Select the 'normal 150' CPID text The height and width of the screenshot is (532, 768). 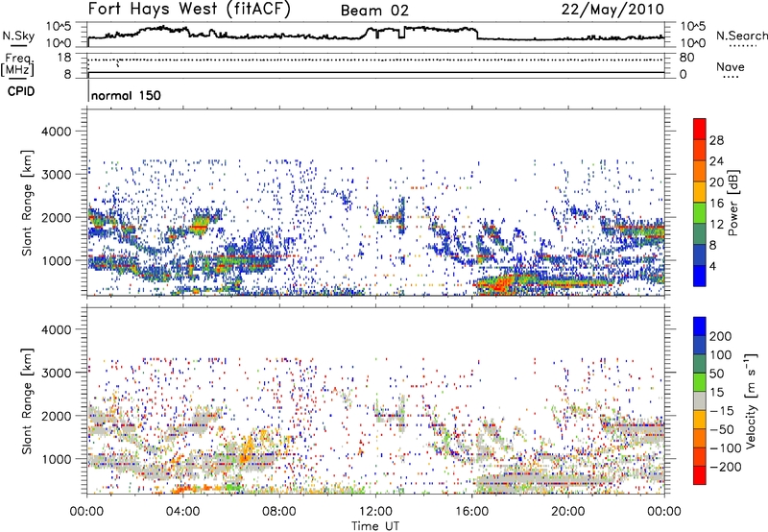tap(126, 95)
